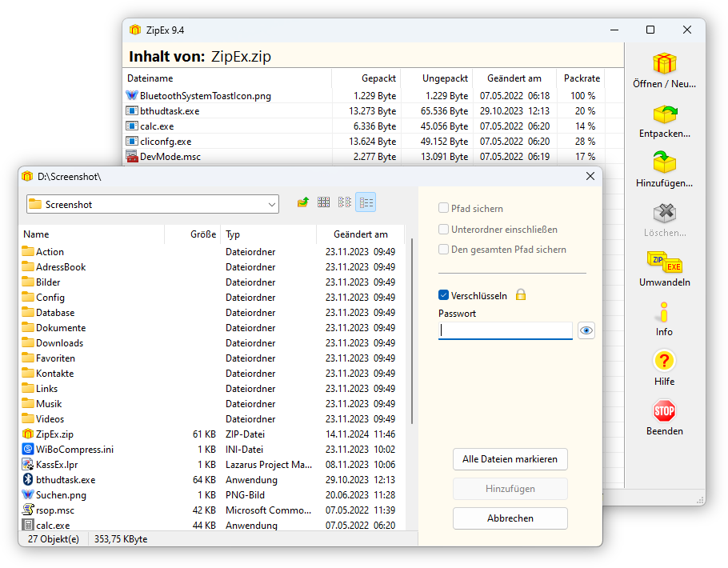
Task: Click the Öffnen / Neu gift box icon
Action: (664, 64)
